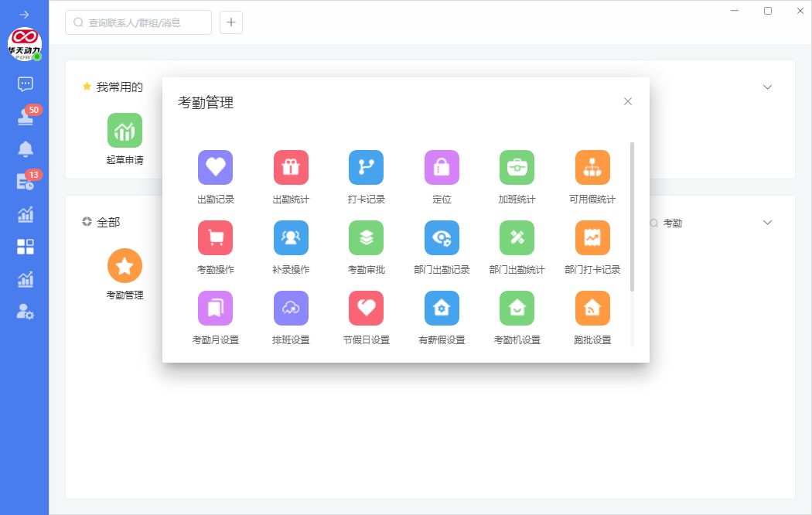Open the 补录操作 icon
The width and height of the screenshot is (812, 515).
click(x=291, y=238)
